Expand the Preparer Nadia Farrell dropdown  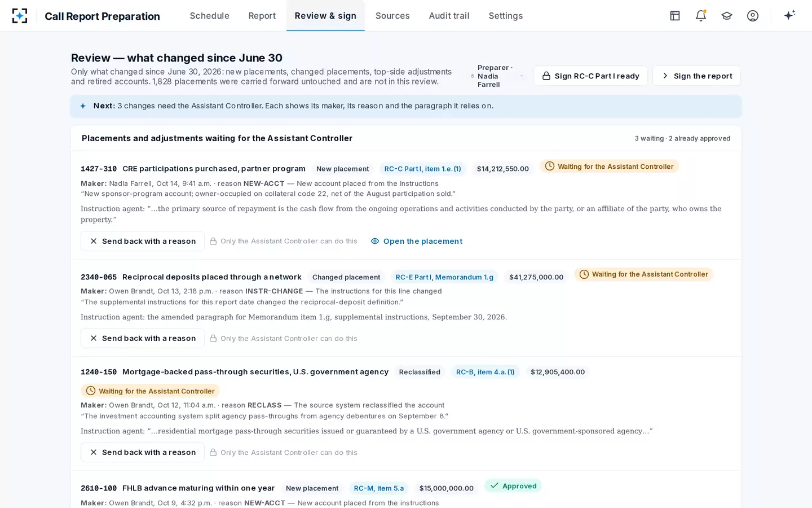tap(497, 76)
